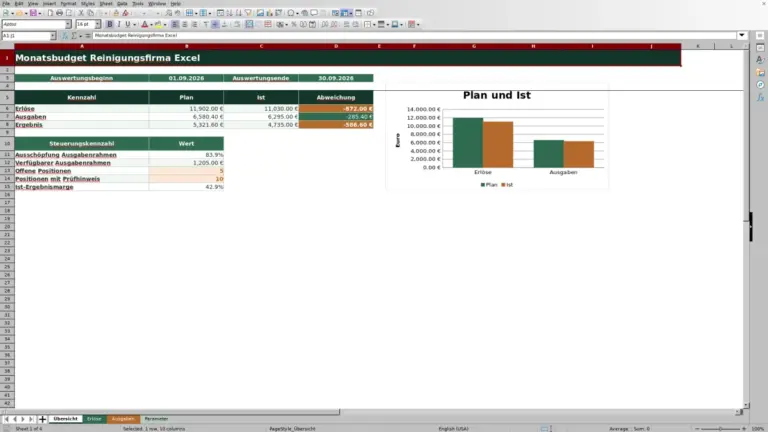This screenshot has width=768, height=432.
Task: Open the File menu
Action: point(6,3)
